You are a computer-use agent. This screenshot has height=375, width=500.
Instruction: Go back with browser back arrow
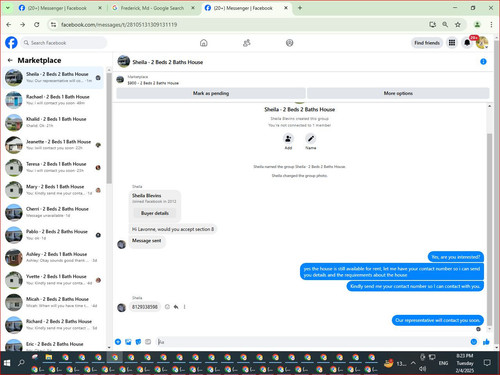tap(9, 24)
